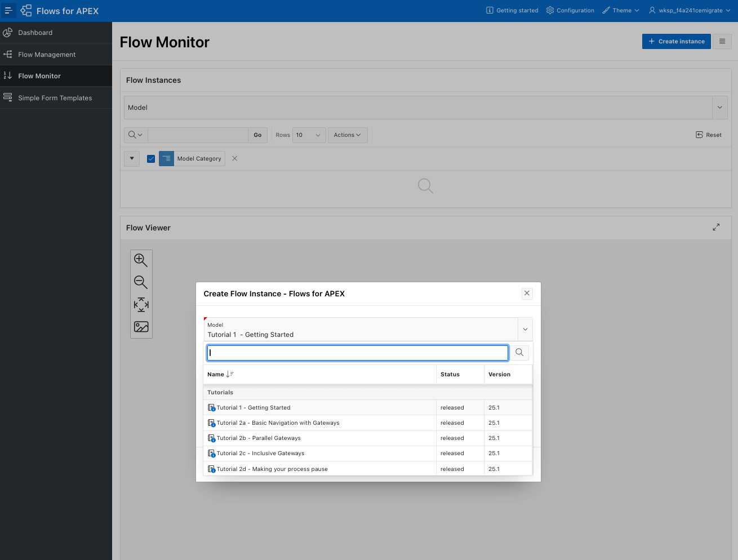The height and width of the screenshot is (560, 738).
Task: Click the Getting started info icon
Action: [x=490, y=10]
